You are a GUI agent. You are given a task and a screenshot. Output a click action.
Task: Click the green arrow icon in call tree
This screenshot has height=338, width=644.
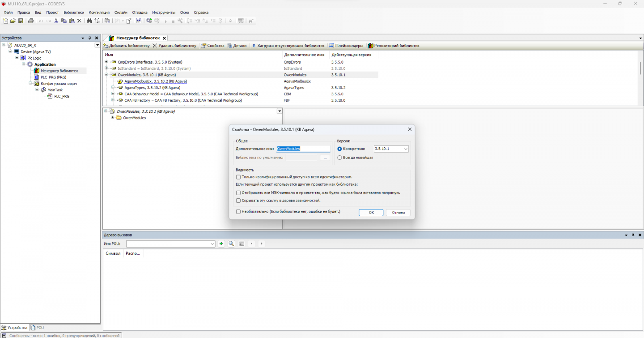pos(221,244)
